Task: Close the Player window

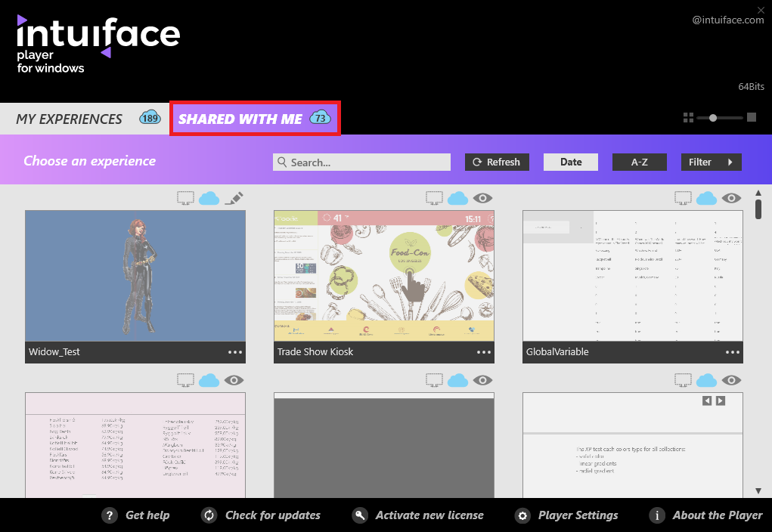Action: [x=761, y=9]
